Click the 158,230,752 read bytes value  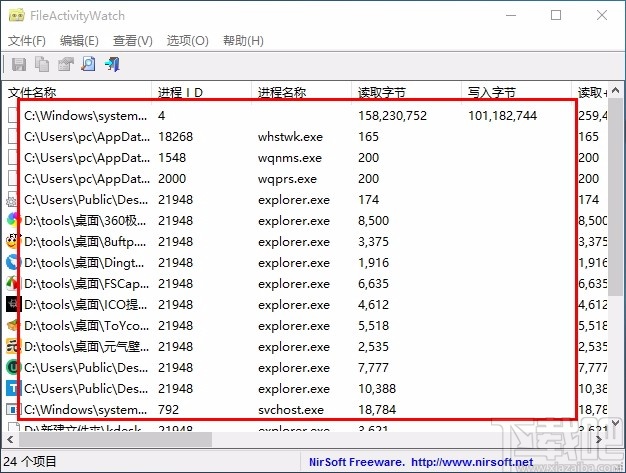(x=392, y=115)
